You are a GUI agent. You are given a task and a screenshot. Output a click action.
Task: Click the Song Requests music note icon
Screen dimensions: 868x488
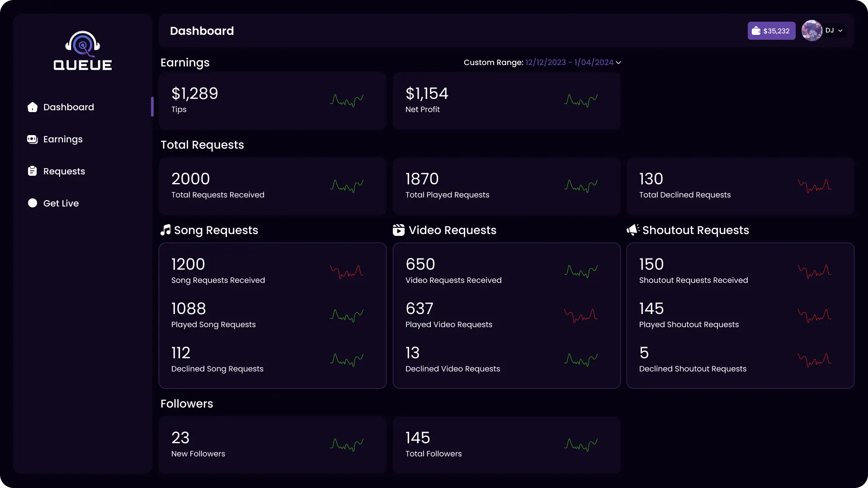[165, 230]
